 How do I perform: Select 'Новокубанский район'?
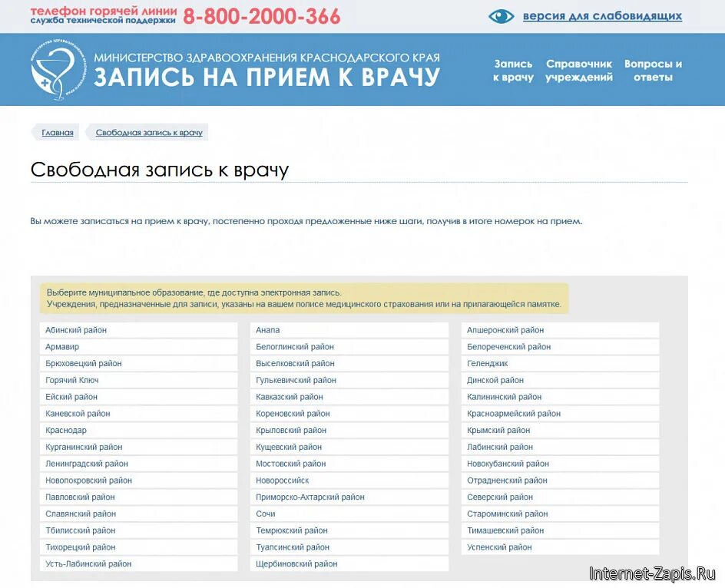[x=561, y=464]
